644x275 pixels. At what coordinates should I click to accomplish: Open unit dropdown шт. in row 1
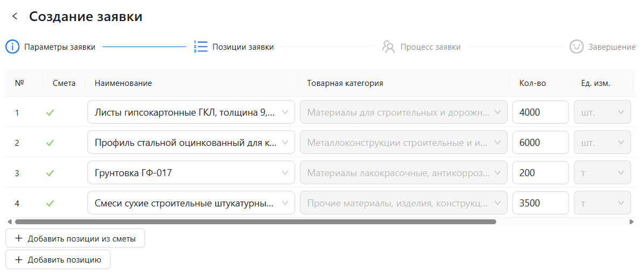click(x=602, y=112)
